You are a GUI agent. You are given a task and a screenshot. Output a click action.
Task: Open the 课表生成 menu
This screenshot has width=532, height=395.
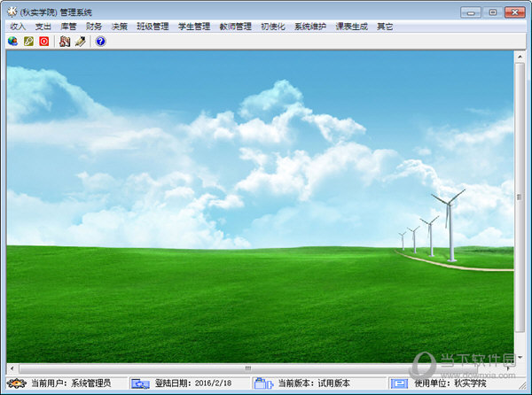tap(352, 27)
